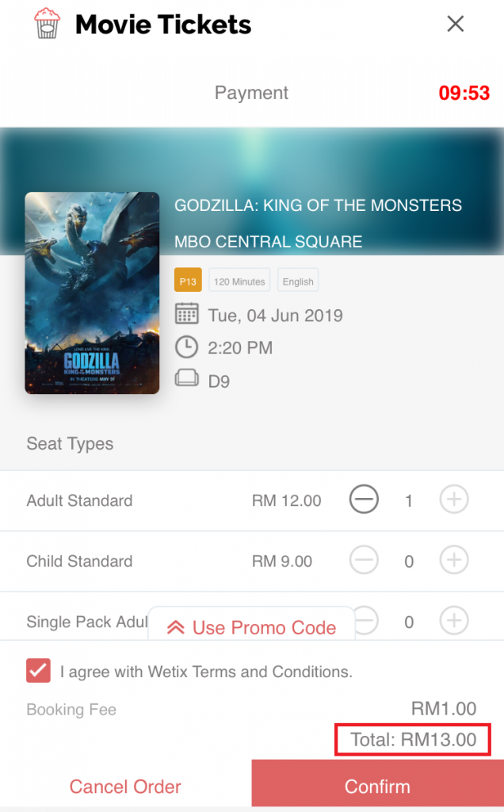Expand the Use Promo Code panel

(x=252, y=627)
